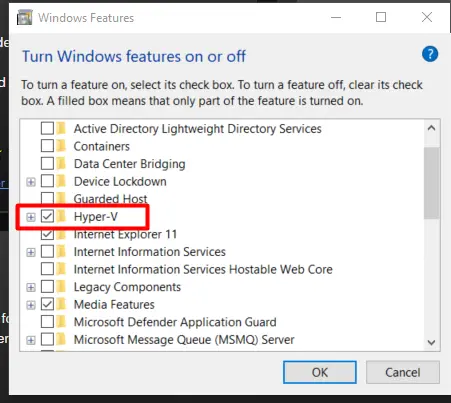Click the Containers folder icon
The height and width of the screenshot is (403, 451).
61,146
